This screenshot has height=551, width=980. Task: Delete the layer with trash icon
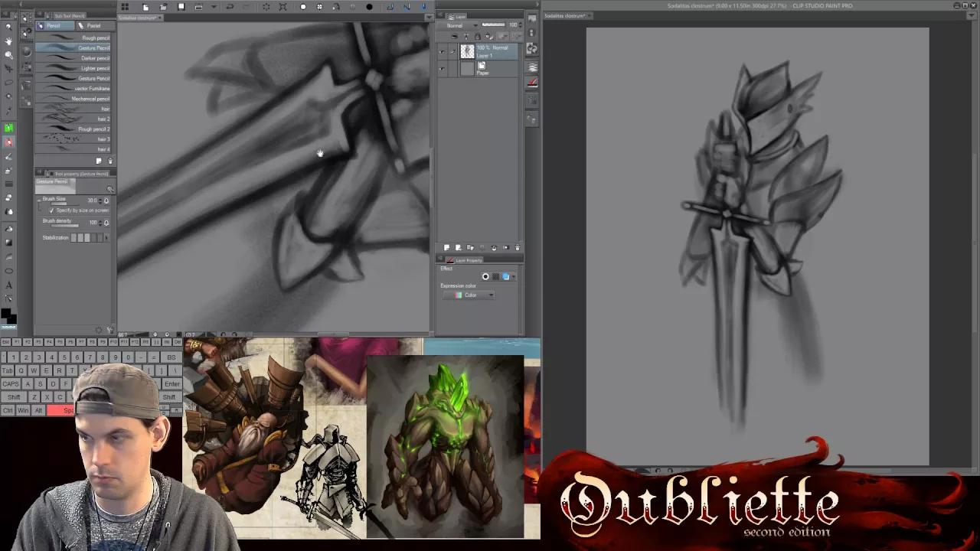coord(518,248)
